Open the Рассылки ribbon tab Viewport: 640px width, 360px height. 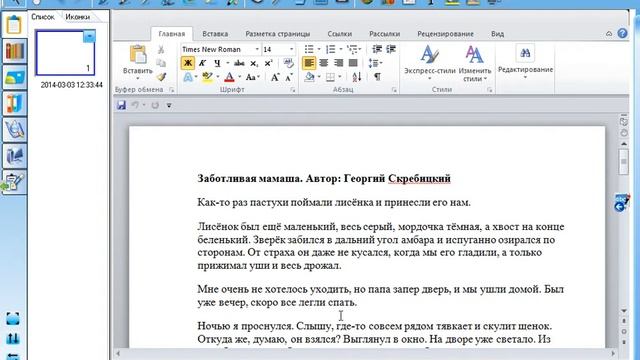tap(384, 34)
